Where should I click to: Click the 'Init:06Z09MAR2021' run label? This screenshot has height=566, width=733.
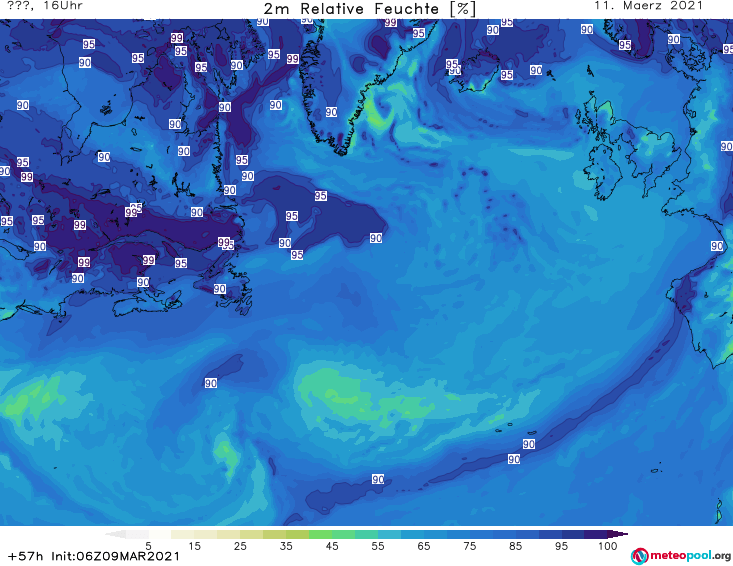tap(115, 556)
